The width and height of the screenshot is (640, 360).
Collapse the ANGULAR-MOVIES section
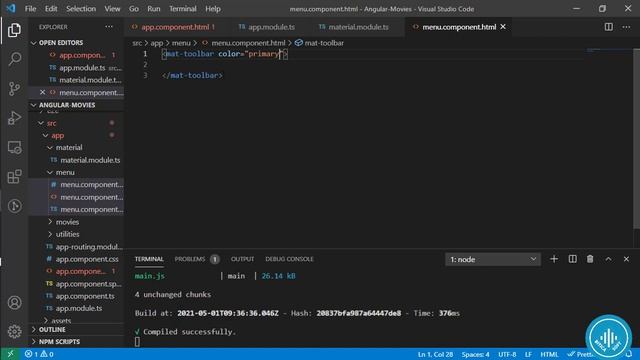coord(76,105)
